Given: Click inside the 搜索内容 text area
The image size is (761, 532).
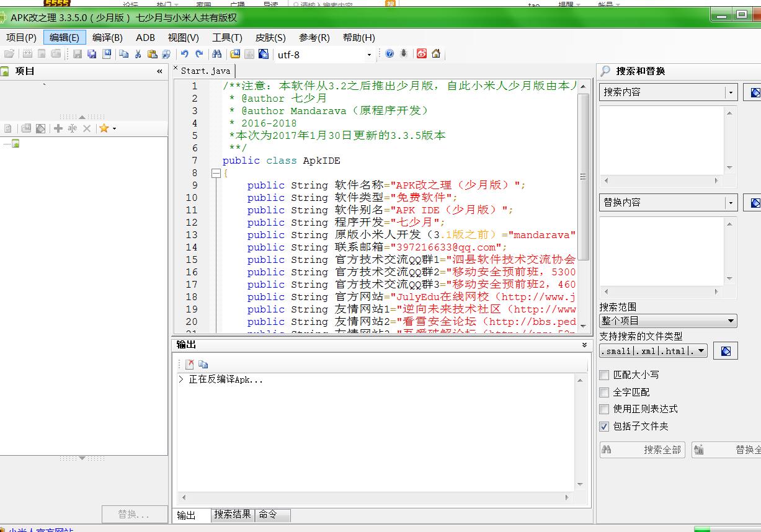Looking at the screenshot, I should tap(661, 140).
